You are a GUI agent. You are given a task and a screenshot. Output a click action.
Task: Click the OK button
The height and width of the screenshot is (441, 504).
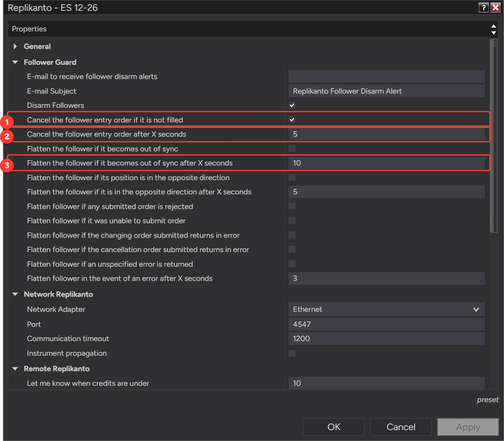(334, 427)
